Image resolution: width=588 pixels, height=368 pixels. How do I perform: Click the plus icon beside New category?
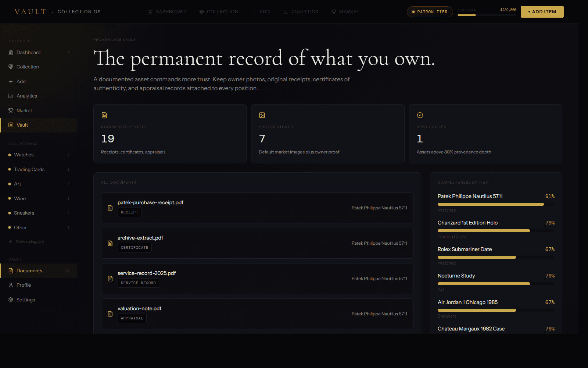pyautogui.click(x=11, y=242)
